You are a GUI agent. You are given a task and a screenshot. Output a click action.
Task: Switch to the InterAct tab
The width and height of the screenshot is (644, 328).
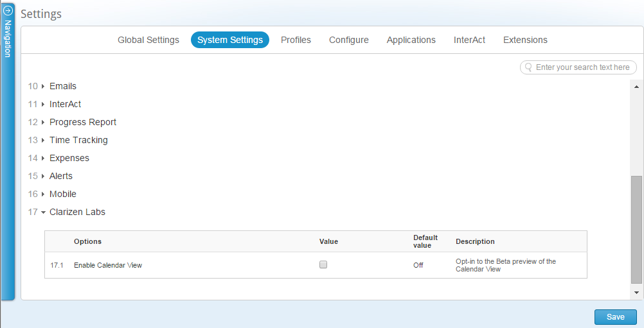coord(469,40)
